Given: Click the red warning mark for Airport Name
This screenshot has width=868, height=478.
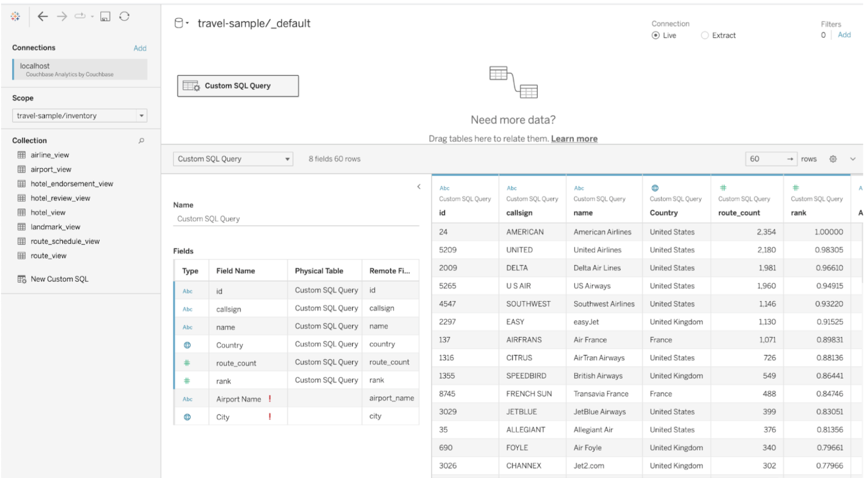Looking at the screenshot, I should pyautogui.click(x=270, y=399).
